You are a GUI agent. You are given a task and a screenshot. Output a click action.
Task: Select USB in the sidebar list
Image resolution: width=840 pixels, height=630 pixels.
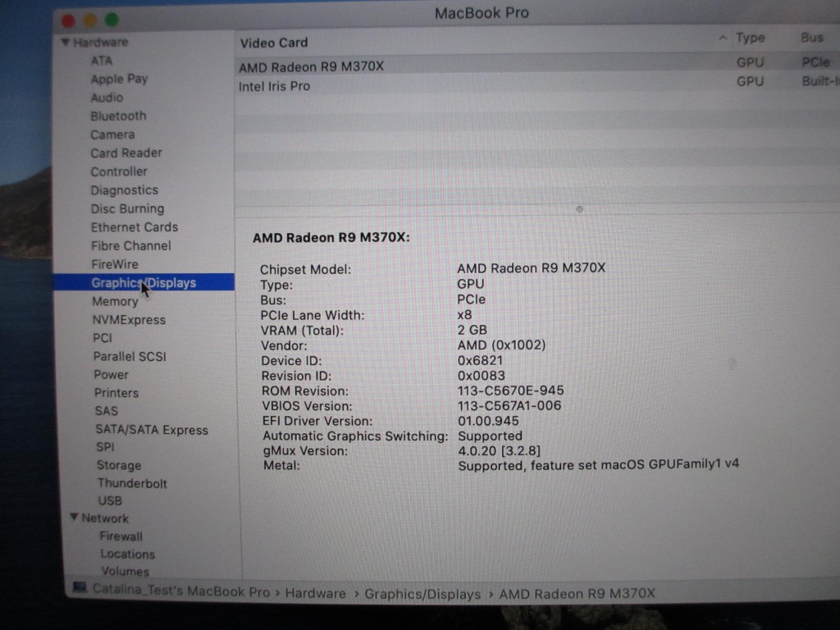click(x=110, y=500)
